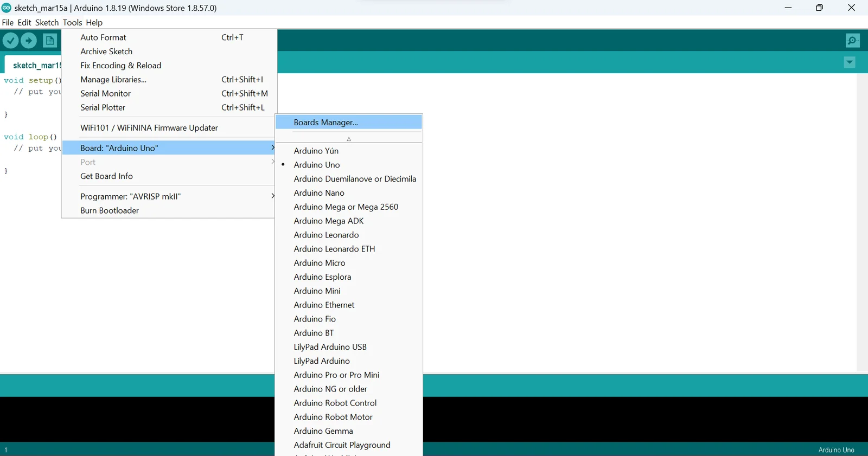Click the Verify checkmark toolbar icon

[11, 41]
